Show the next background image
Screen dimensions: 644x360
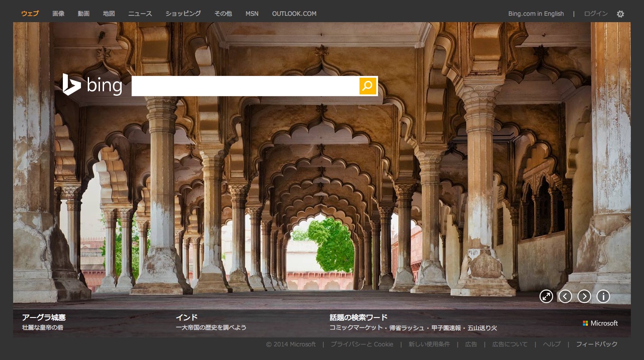[x=584, y=296]
